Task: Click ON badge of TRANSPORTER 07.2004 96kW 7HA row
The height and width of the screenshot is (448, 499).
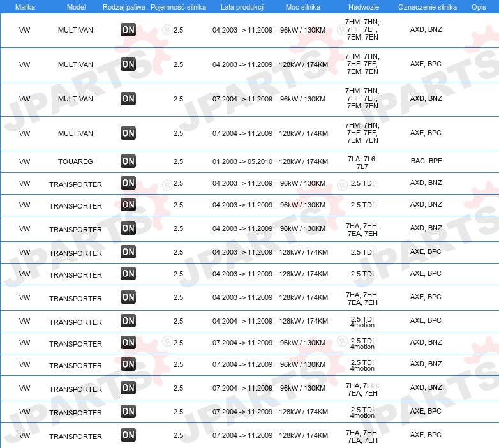Action: [x=128, y=387]
